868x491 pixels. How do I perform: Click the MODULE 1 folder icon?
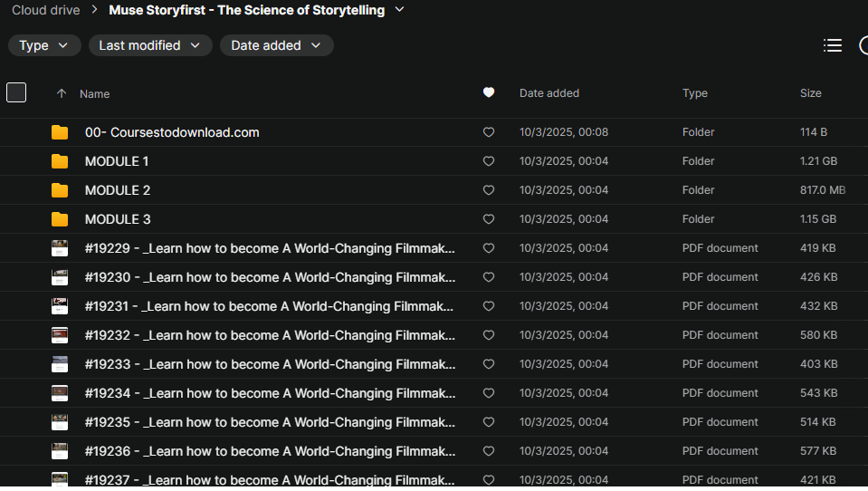60,161
